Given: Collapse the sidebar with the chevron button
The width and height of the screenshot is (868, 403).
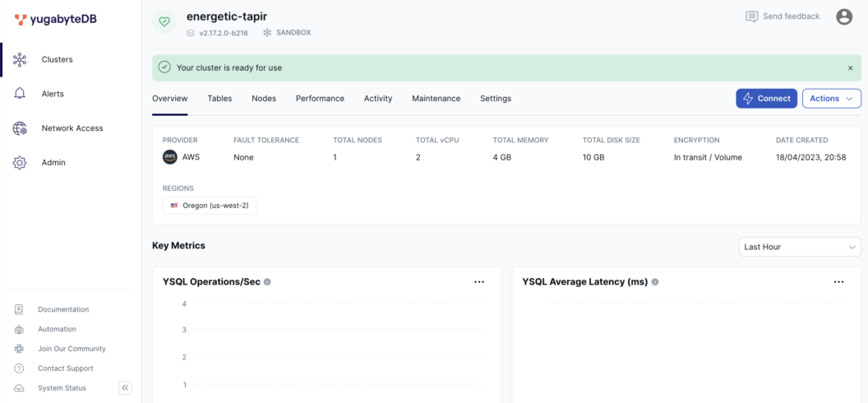Looking at the screenshot, I should point(125,388).
